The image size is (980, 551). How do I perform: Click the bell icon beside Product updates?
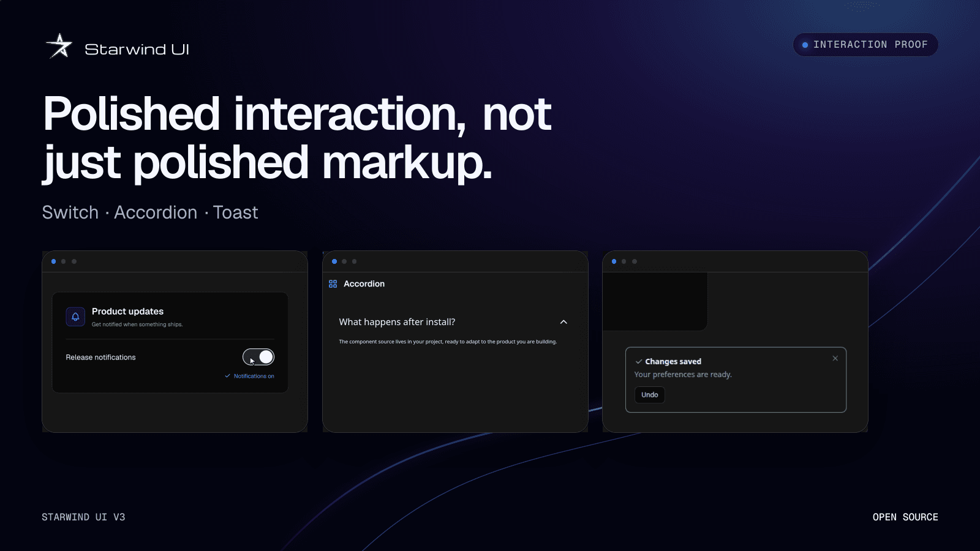[x=75, y=317]
